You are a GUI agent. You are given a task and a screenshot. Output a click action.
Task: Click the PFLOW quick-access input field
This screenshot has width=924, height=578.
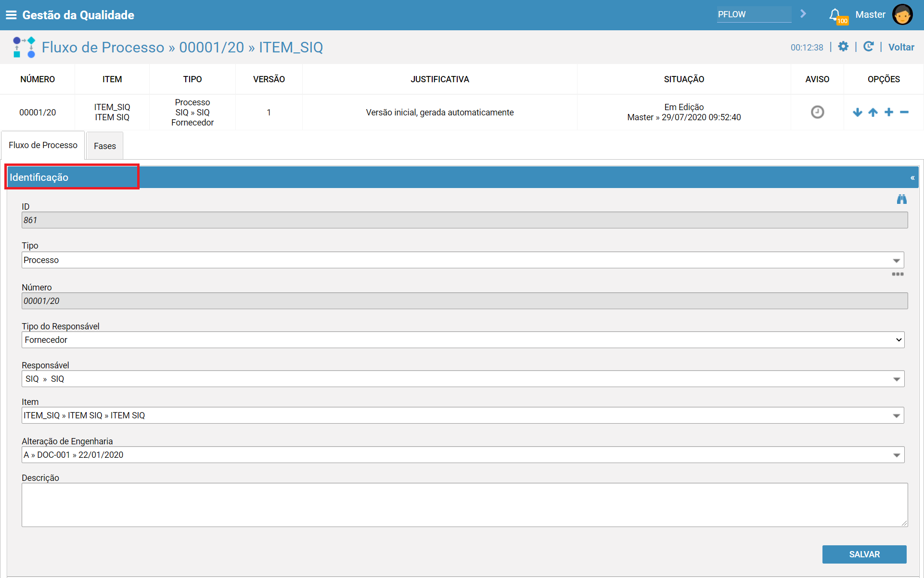point(754,14)
